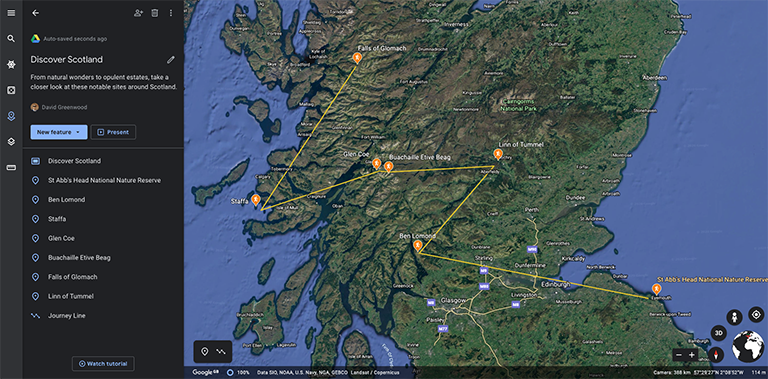768x379 pixels.
Task: Delete project with trash icon
Action: coord(155,13)
